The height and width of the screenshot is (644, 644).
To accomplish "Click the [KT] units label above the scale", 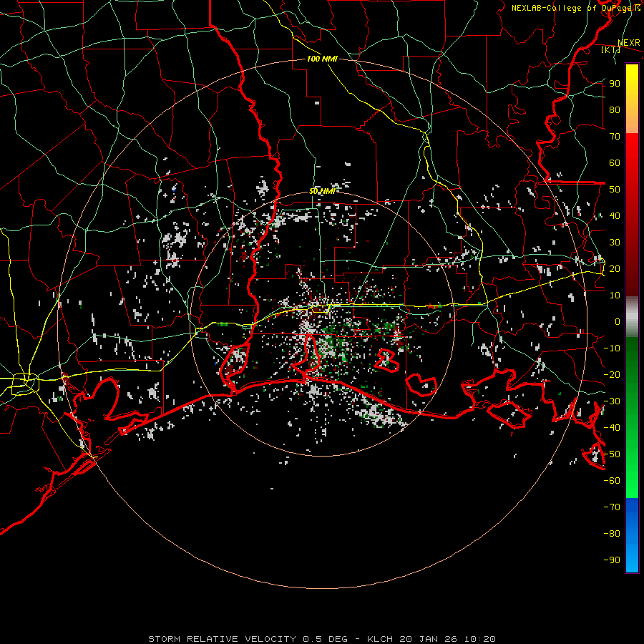I will 611,49.
